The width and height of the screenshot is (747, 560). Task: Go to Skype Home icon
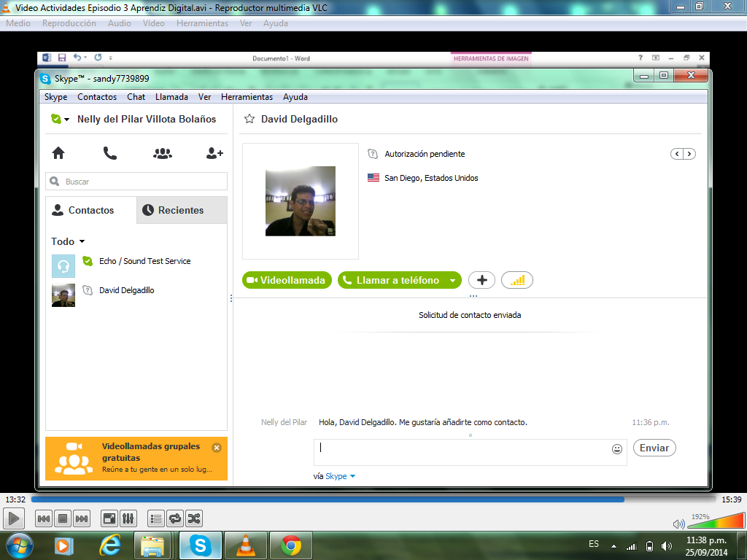[58, 153]
